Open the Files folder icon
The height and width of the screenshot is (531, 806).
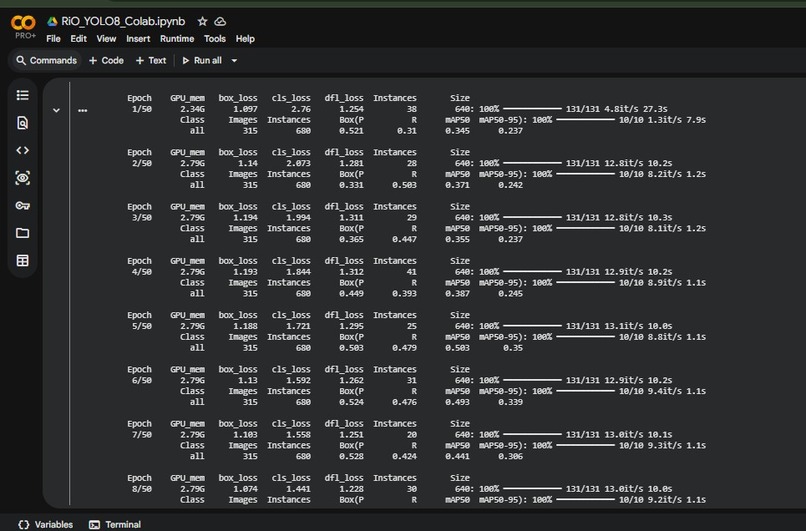coord(23,233)
